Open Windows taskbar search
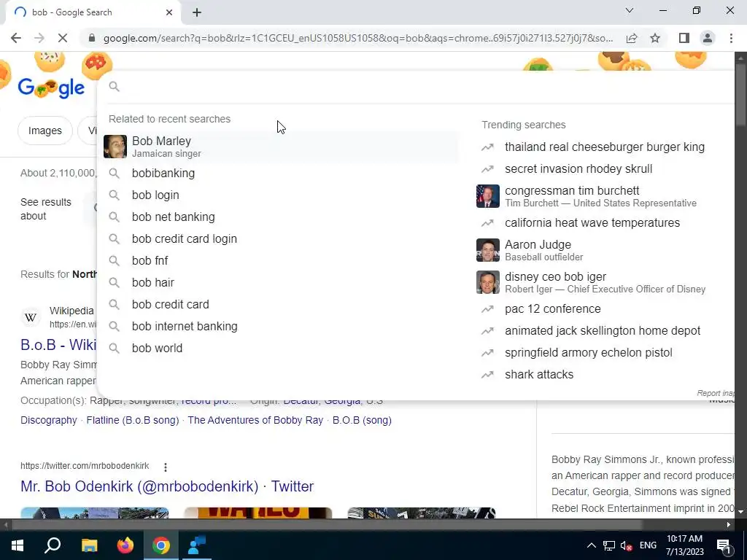 pos(53,545)
